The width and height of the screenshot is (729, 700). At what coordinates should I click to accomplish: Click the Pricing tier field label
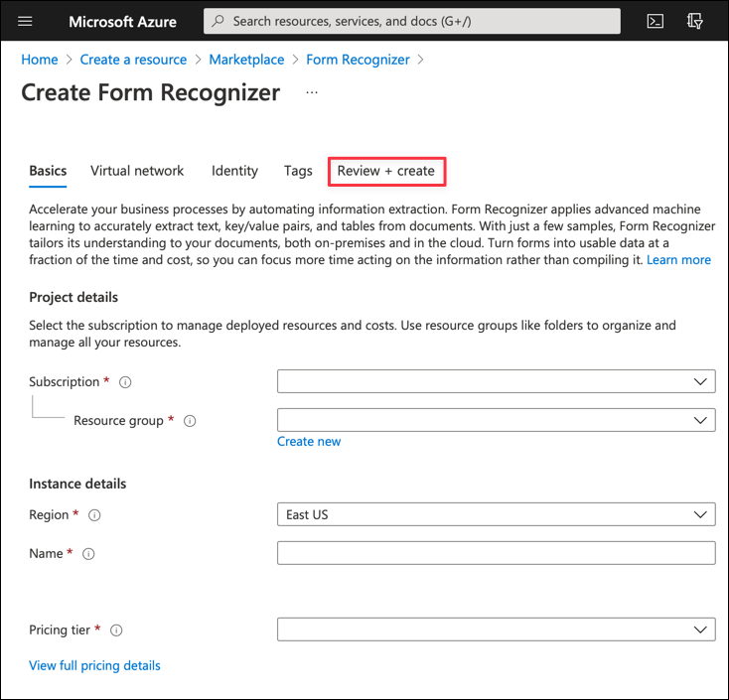pos(60,630)
